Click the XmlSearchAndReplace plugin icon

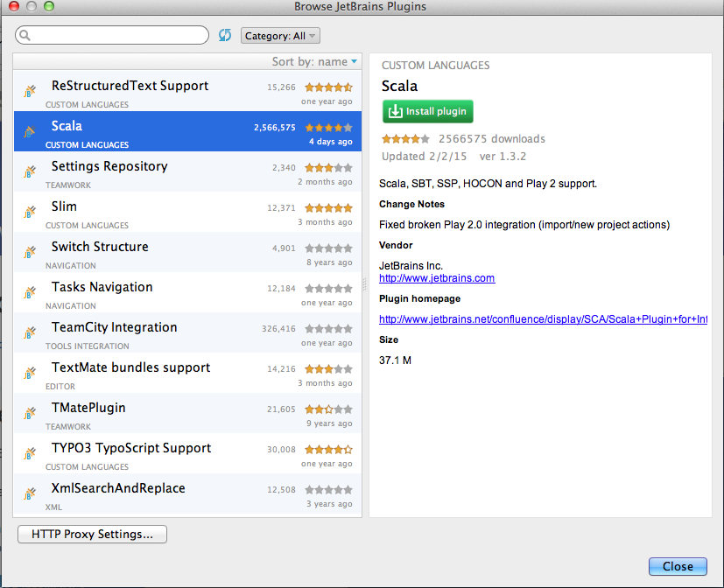tap(30, 493)
